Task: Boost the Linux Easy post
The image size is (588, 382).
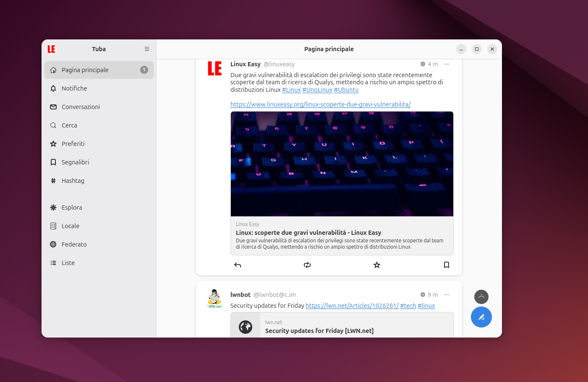Action: click(x=307, y=265)
